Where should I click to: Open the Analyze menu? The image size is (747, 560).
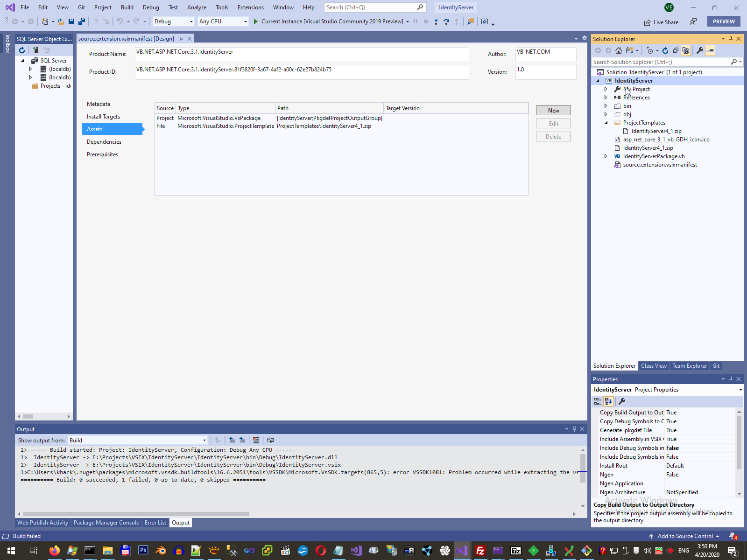tap(197, 7)
